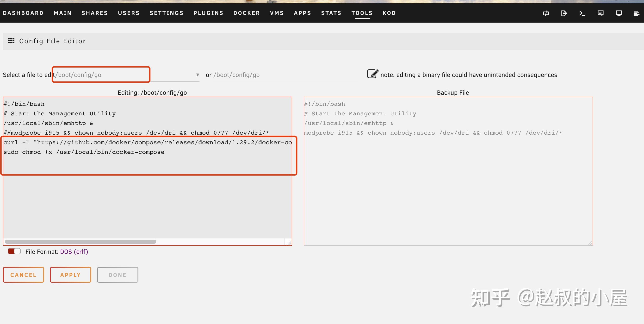Click the pencil edit note icon
This screenshot has height=324, width=644.
(372, 74)
